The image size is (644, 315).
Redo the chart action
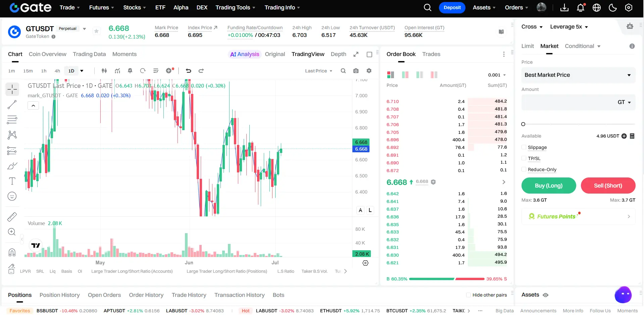201,71
